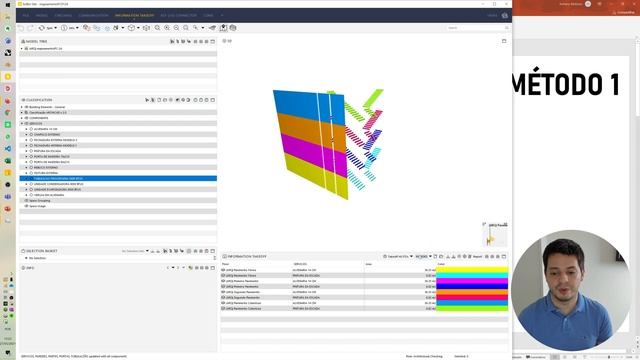Viewport: 640px width, 360px height.
Task: Expand the COMPONENTS classification node
Action: 22,118
